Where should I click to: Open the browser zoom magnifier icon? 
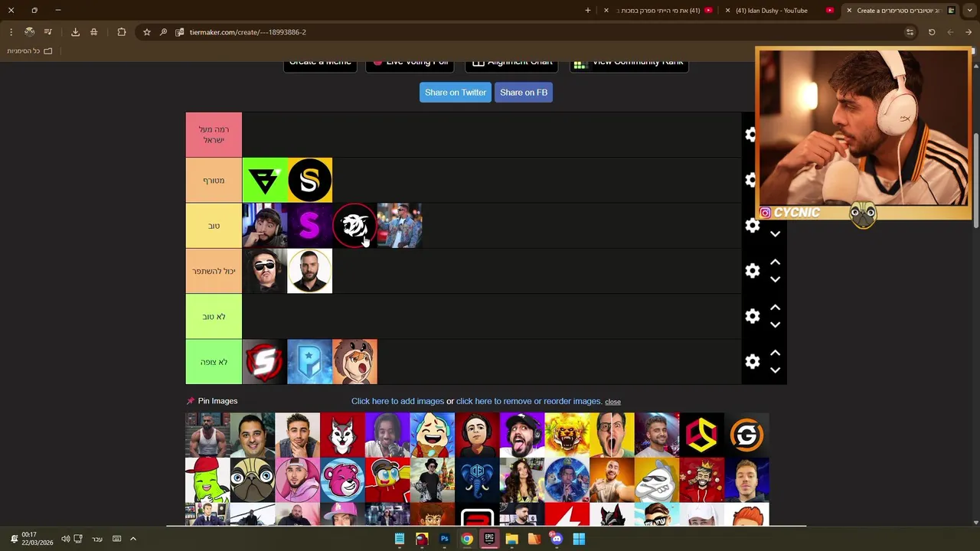tap(163, 32)
